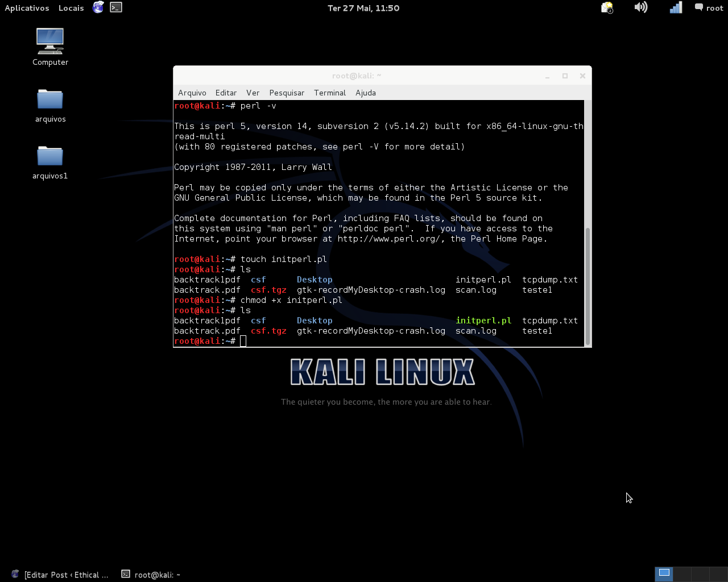Screen dimensions: 728x582
Task: Open the Arquivo menu in terminal
Action: [x=192, y=93]
